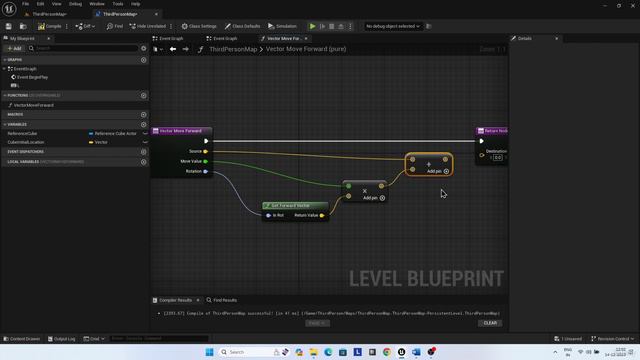Open the debug object selector dropdown
640x360 pixels.
tap(392, 26)
